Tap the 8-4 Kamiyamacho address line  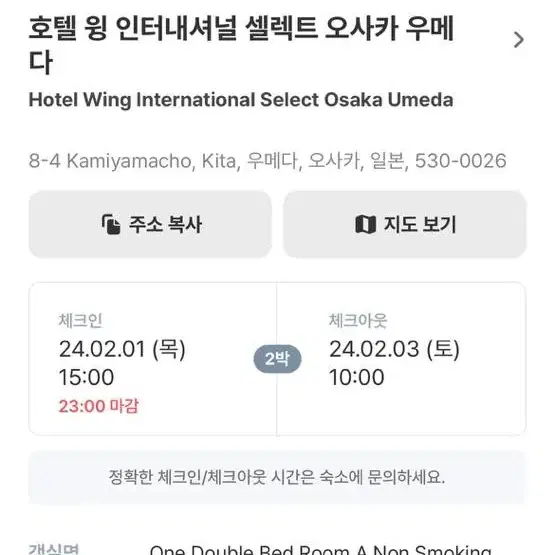point(267,161)
